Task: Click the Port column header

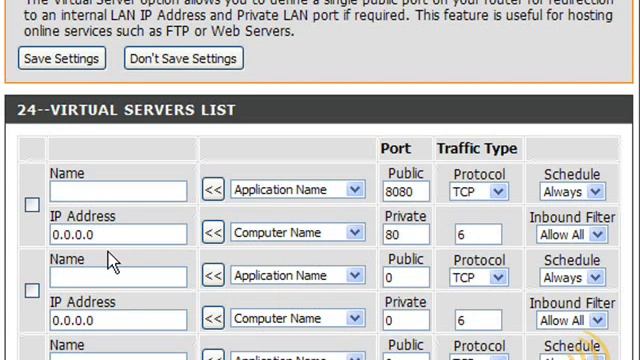Action: (396, 149)
